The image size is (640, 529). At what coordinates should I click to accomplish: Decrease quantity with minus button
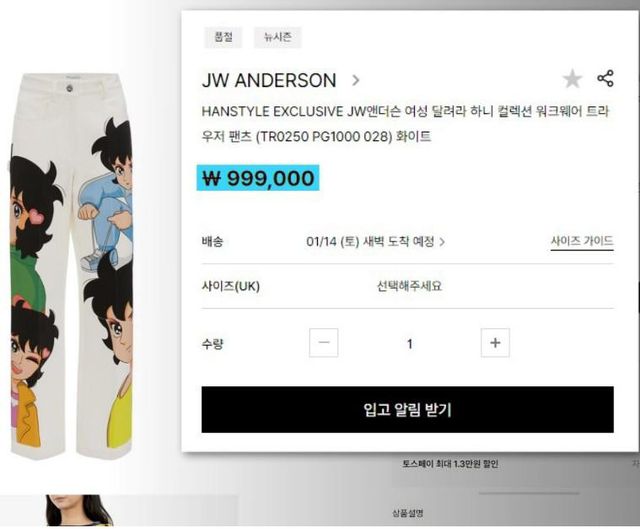(x=324, y=342)
